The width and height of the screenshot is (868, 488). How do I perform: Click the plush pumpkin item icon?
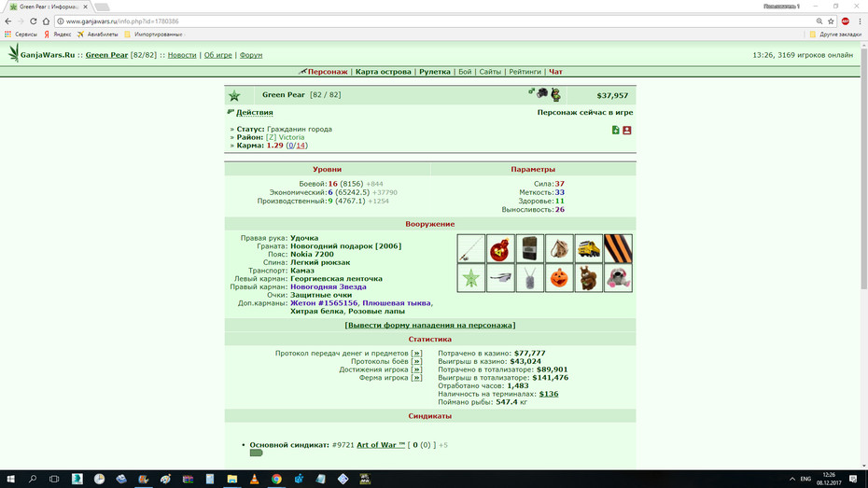pos(559,278)
